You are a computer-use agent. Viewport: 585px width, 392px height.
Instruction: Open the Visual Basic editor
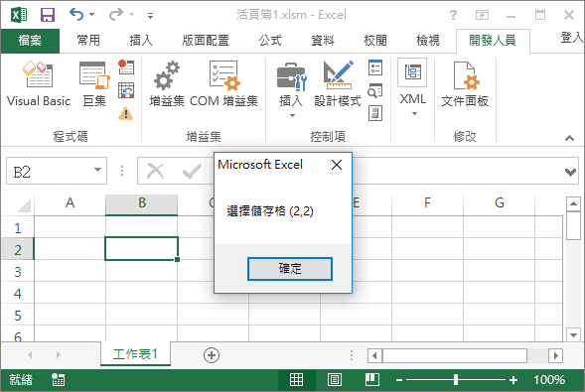point(39,83)
